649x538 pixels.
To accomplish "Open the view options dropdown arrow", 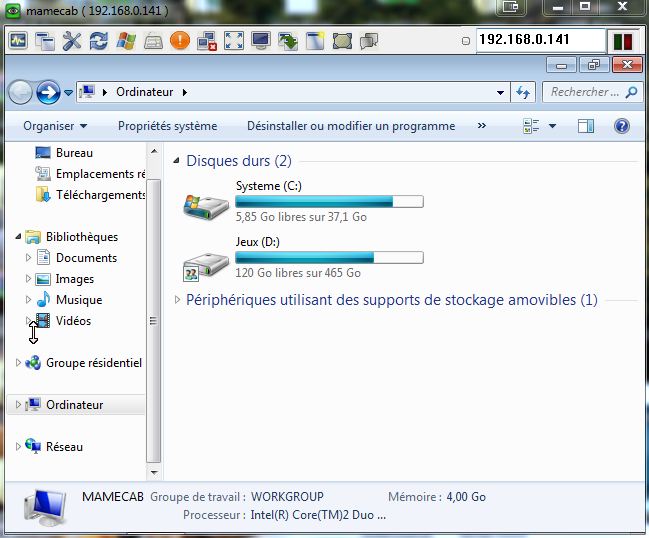I will click(x=552, y=126).
